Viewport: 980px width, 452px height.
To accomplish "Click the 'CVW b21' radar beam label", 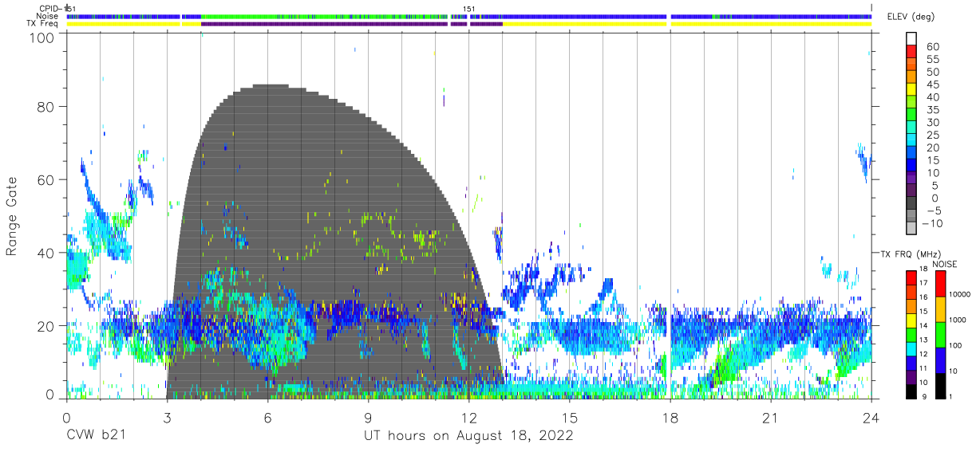I will click(x=96, y=436).
